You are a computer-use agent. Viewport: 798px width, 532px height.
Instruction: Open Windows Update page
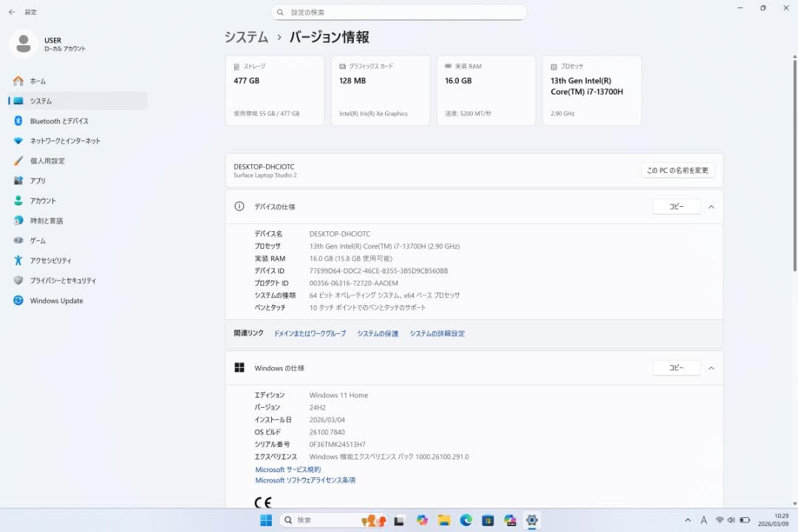[x=78, y=301]
